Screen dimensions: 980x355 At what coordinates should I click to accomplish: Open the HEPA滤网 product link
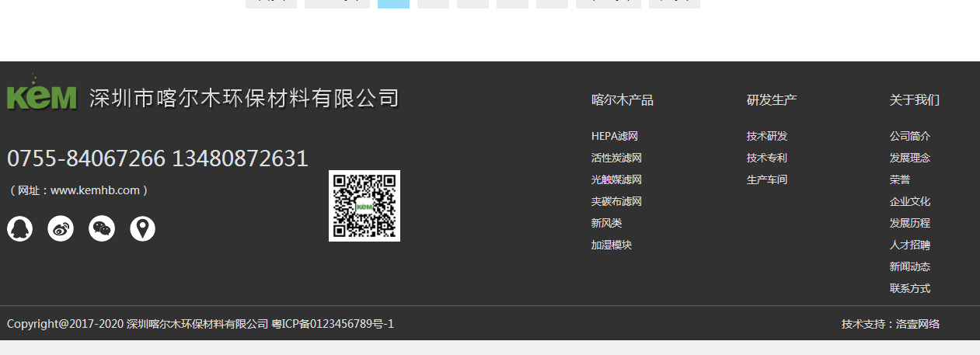614,136
